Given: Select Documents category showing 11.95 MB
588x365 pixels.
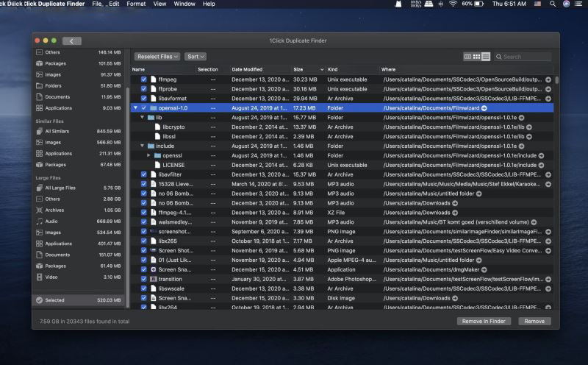Looking at the screenshot, I should (79, 97).
